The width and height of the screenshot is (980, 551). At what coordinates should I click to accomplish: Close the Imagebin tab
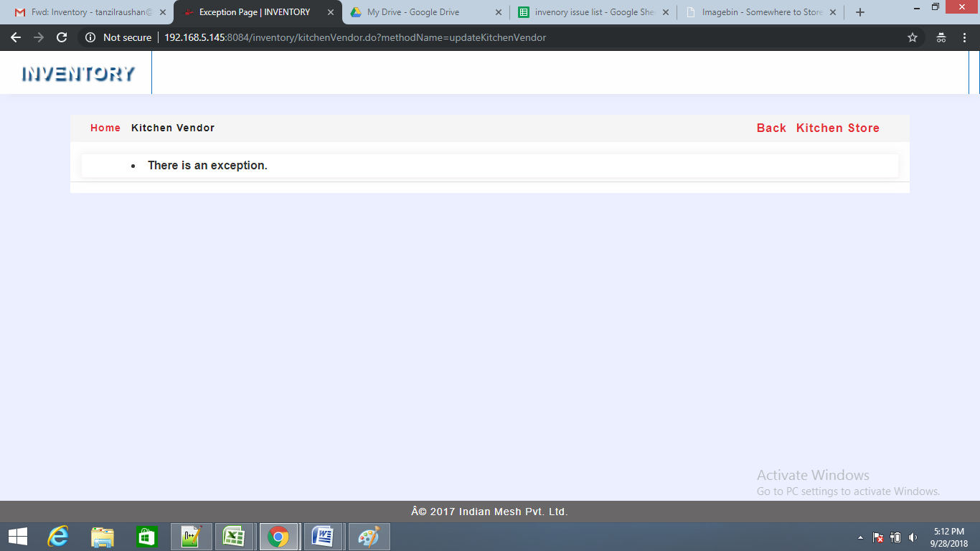(833, 12)
